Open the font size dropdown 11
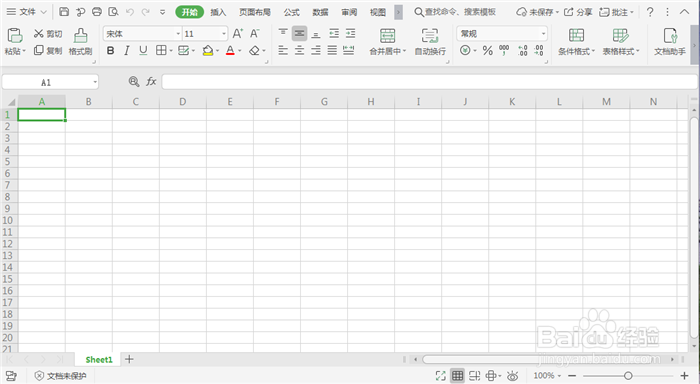700x384 pixels. 224,34
